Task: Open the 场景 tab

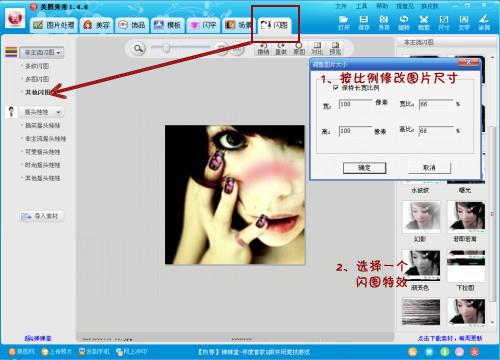Action: (x=238, y=25)
